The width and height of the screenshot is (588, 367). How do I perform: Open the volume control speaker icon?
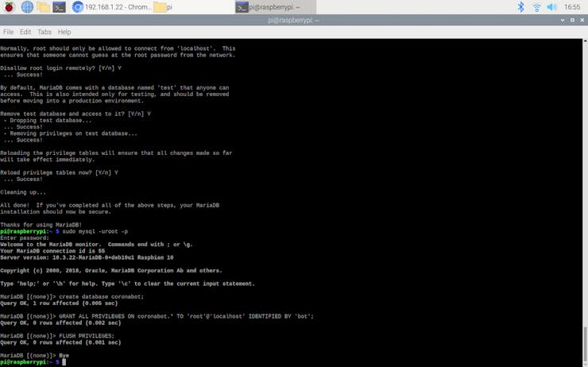551,6
